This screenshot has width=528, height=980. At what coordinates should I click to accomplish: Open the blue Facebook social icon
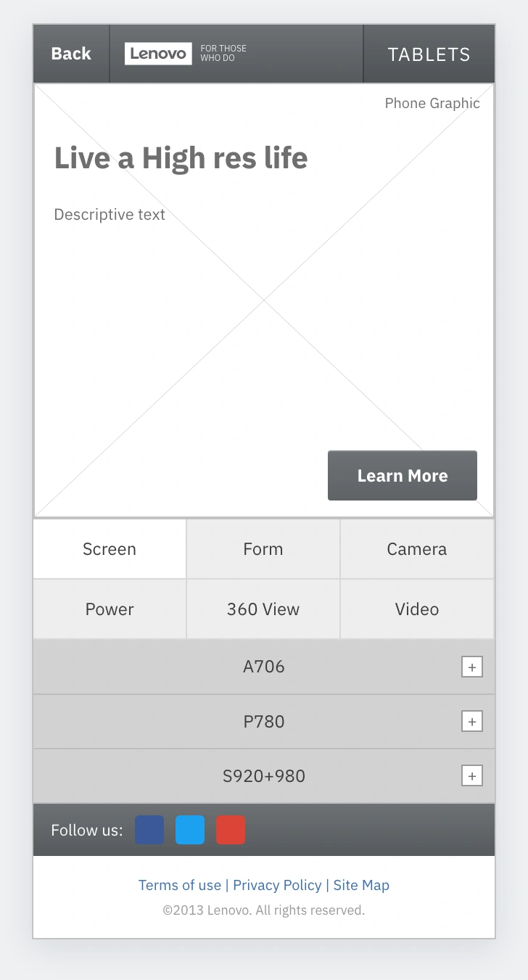149,830
